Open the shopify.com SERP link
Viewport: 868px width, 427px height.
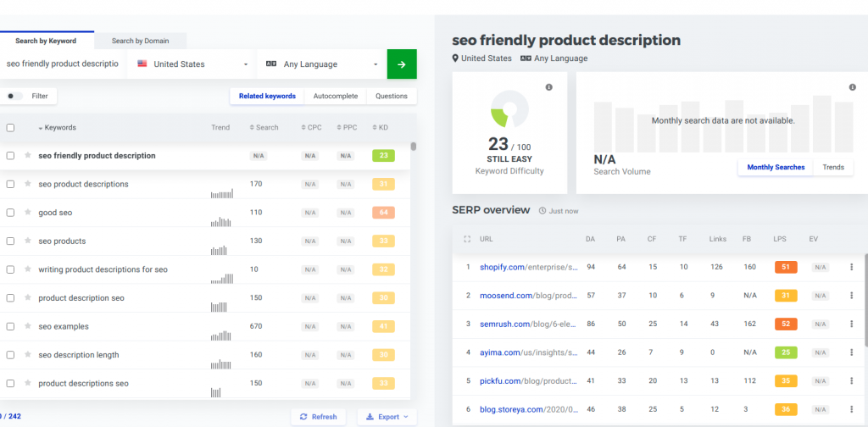coord(529,267)
